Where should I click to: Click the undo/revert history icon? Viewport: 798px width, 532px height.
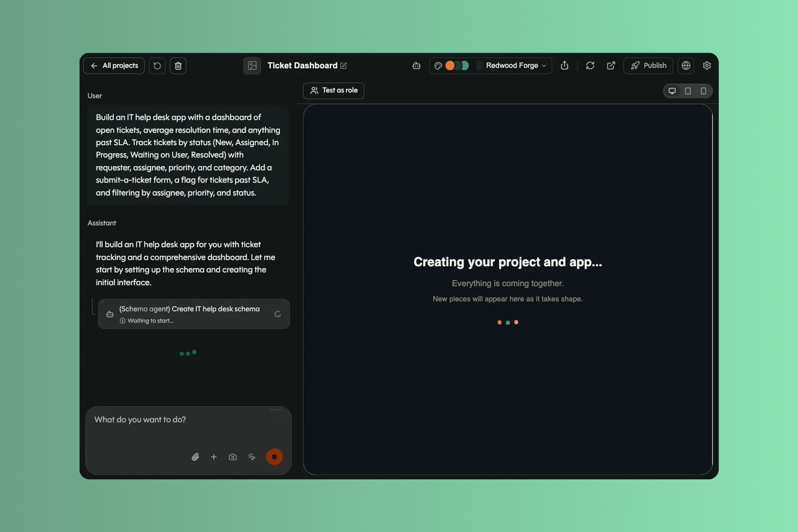[x=157, y=66]
